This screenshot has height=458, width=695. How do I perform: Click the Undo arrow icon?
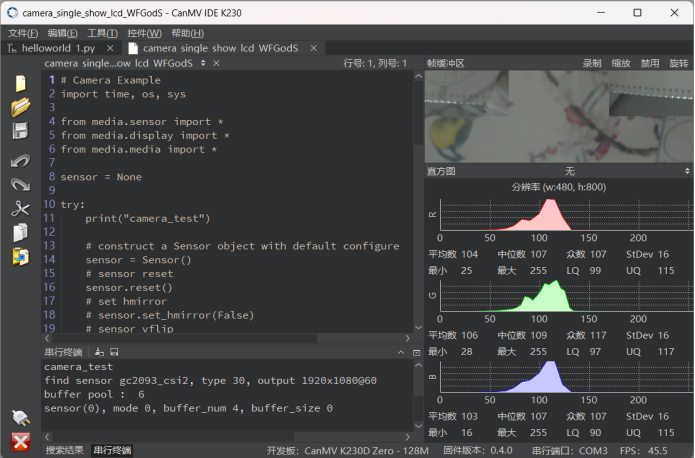20,160
